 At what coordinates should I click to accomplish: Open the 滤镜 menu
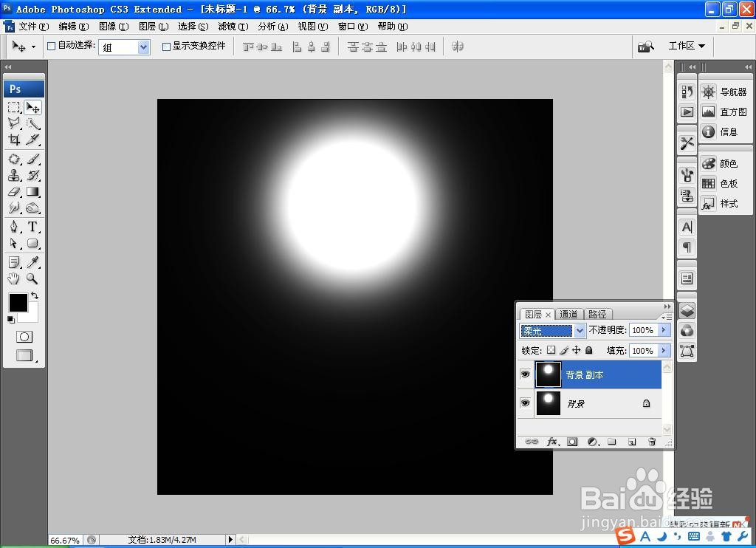click(x=233, y=27)
